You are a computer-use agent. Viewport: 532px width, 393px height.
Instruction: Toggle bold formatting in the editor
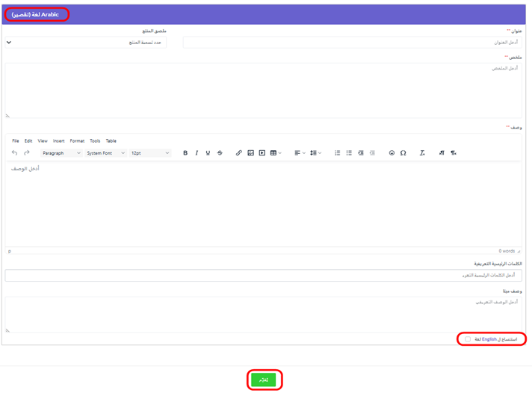[x=185, y=153]
